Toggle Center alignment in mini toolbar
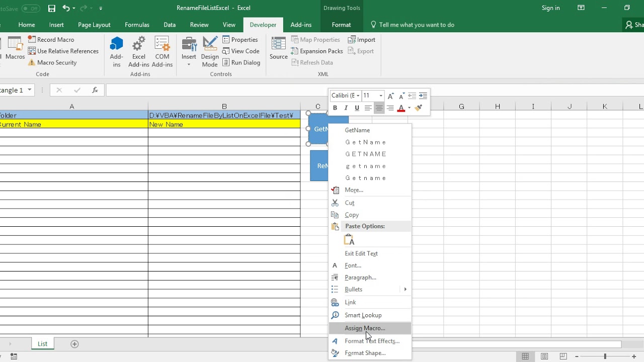 [379, 108]
